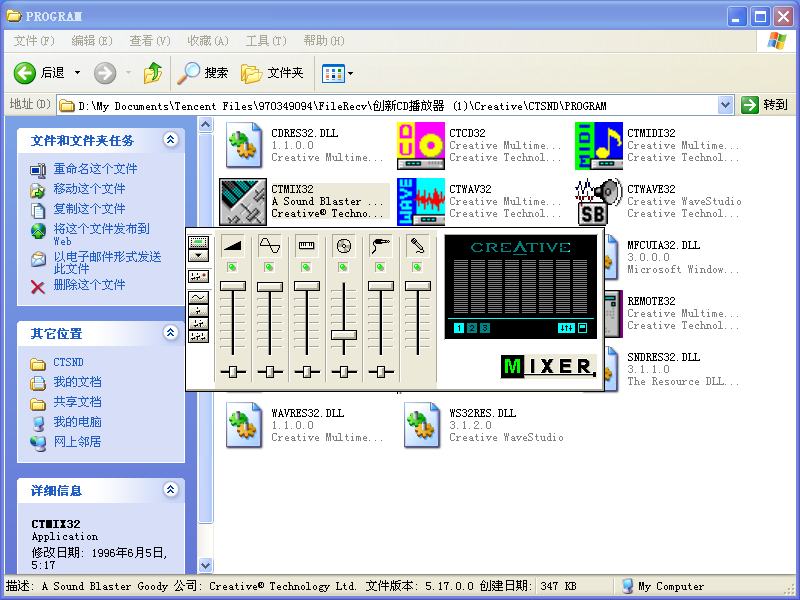Toggle the green LED under the CD channel
This screenshot has height=600, width=800.
tap(344, 267)
